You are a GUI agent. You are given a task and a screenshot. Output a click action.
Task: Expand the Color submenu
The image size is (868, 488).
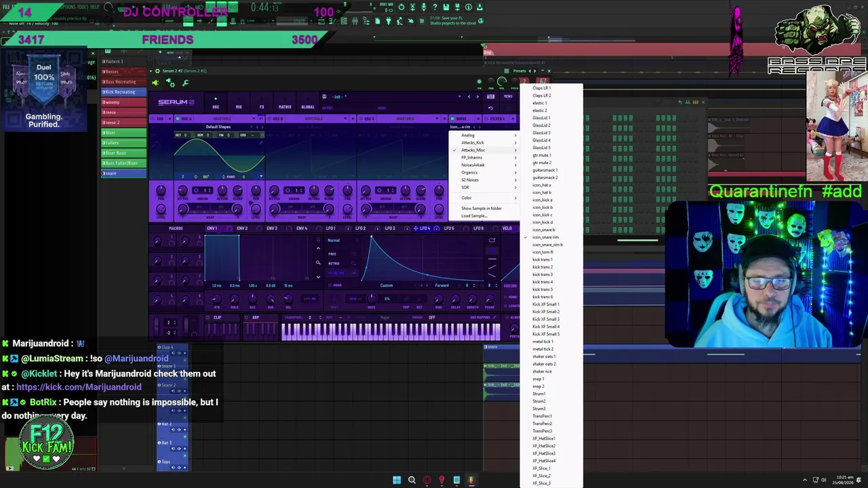(485, 198)
